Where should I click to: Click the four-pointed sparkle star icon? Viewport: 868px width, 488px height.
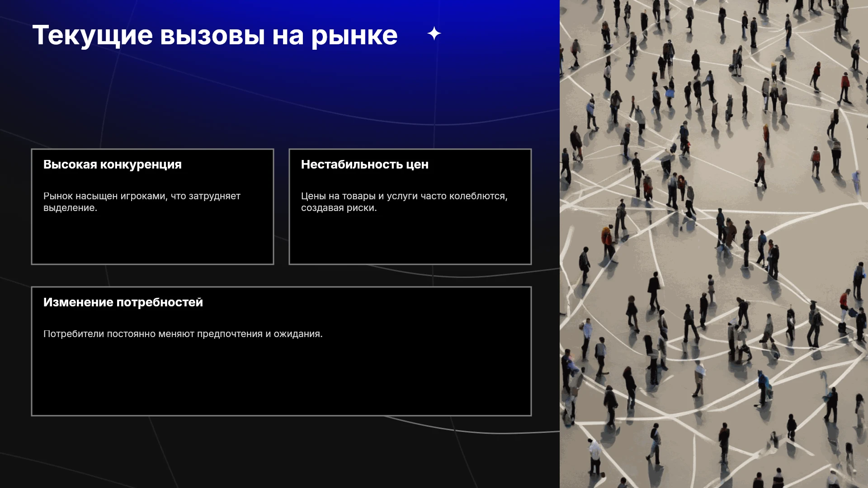click(434, 33)
